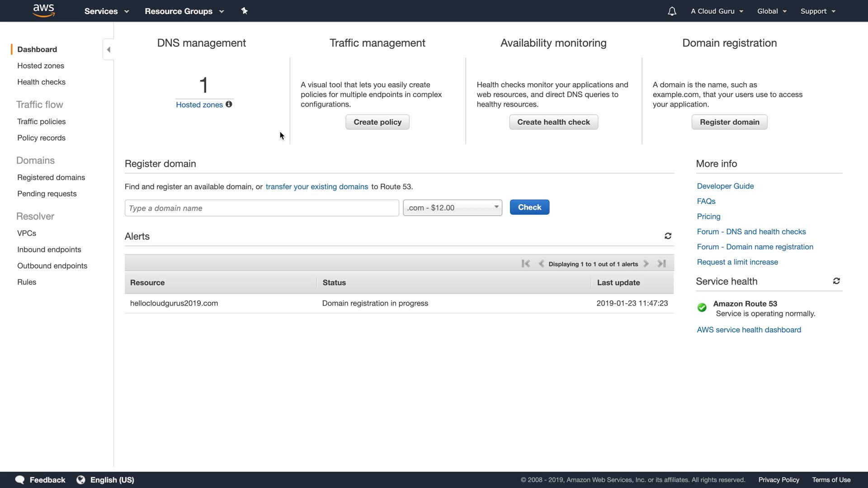The width and height of the screenshot is (868, 488).
Task: Click the Hosted zones info icon
Action: [229, 104]
